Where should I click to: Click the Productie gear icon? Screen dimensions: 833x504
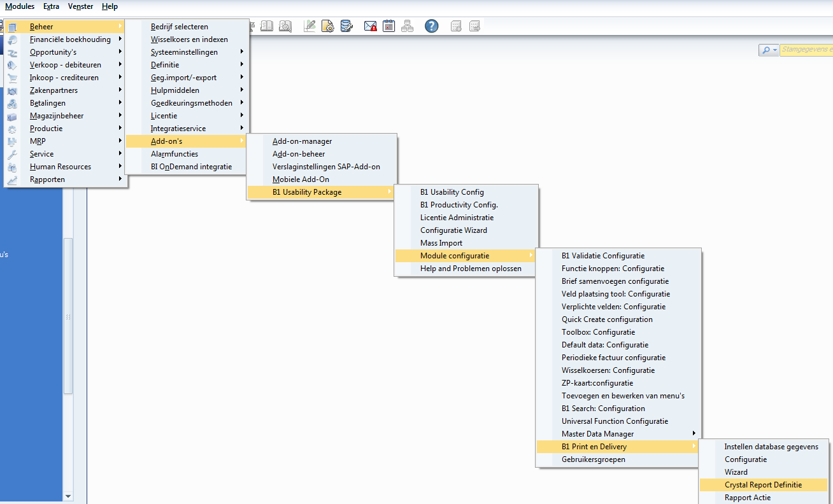[x=12, y=129]
